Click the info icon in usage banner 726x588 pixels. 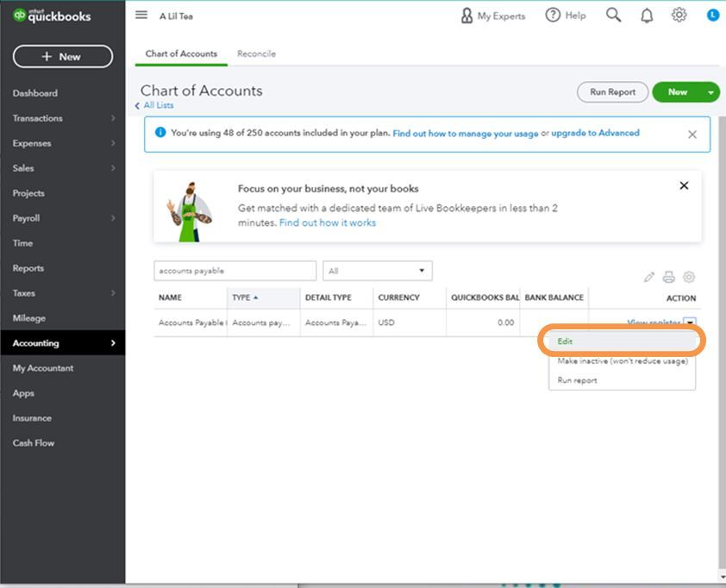[x=160, y=133]
